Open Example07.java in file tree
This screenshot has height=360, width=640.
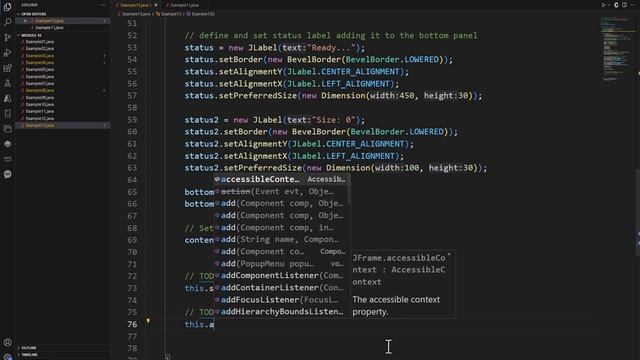point(40,83)
